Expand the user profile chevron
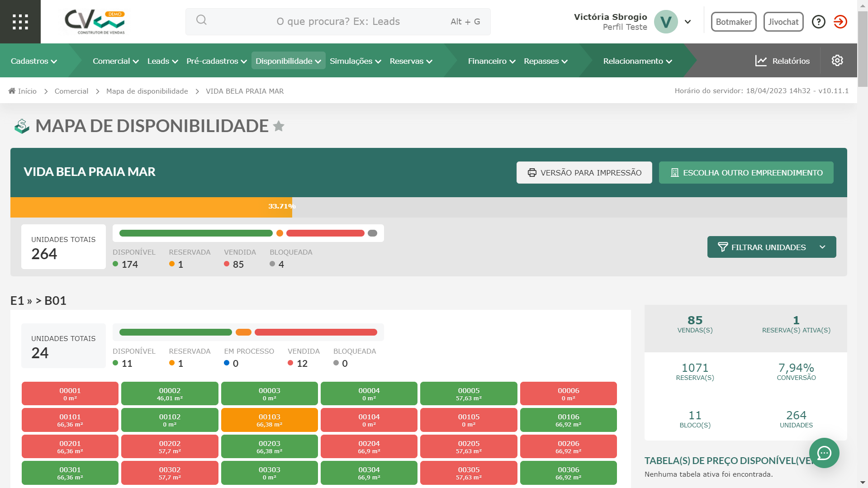 [688, 22]
